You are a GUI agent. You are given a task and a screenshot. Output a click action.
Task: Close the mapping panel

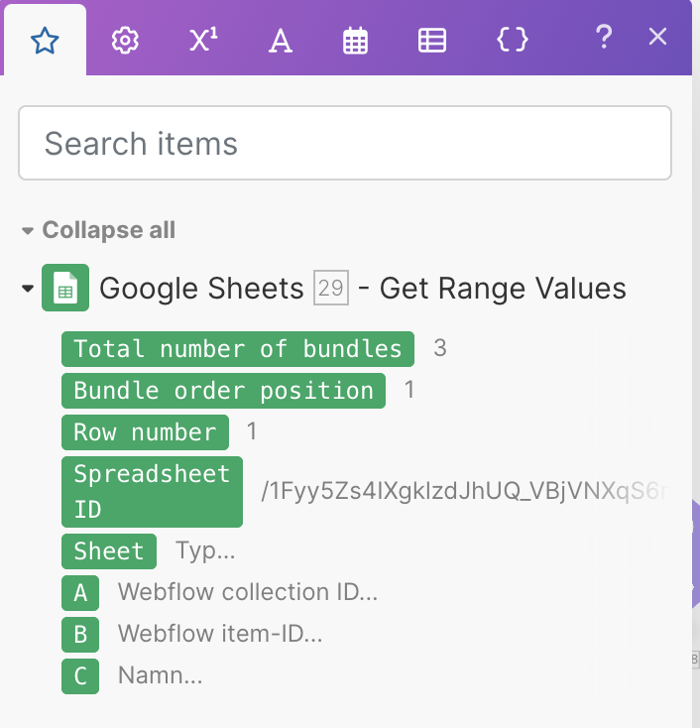[657, 38]
